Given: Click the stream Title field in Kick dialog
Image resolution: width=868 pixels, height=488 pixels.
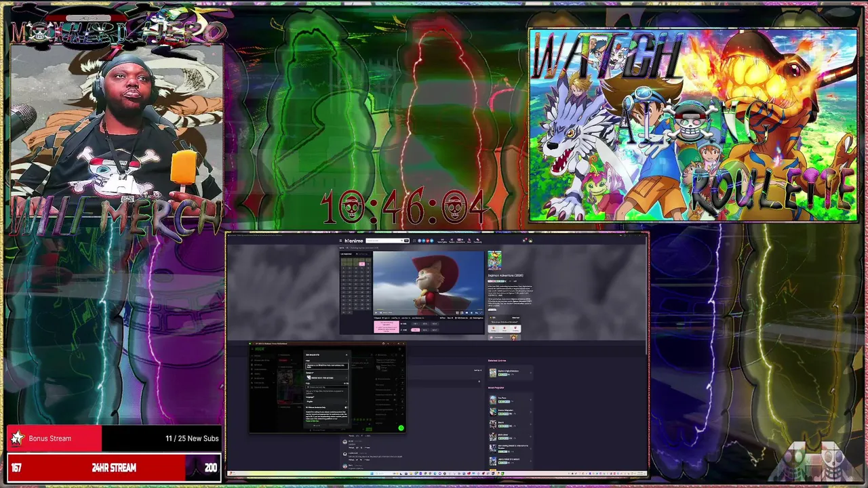Looking at the screenshot, I should pos(327,366).
